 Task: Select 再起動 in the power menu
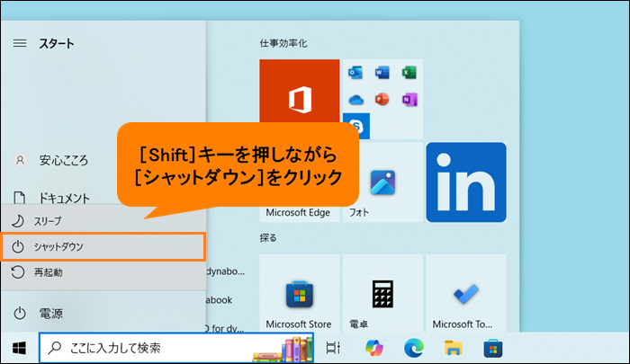103,272
